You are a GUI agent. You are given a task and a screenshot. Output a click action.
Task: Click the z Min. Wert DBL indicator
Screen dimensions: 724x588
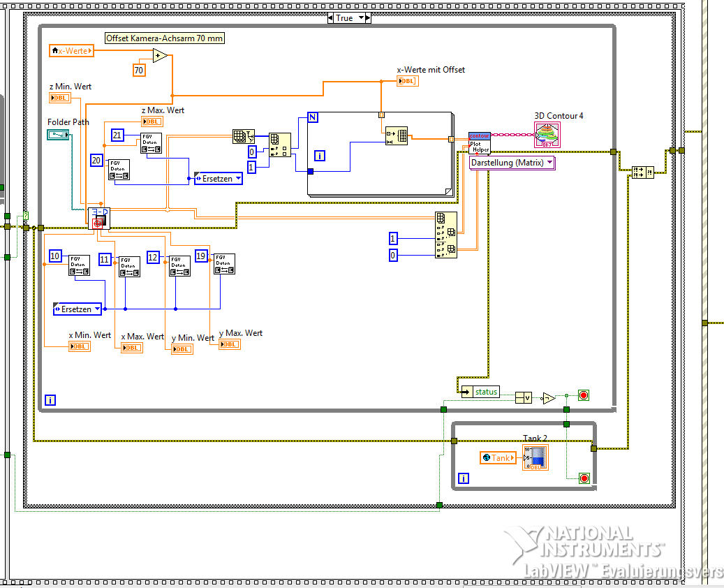click(60, 98)
